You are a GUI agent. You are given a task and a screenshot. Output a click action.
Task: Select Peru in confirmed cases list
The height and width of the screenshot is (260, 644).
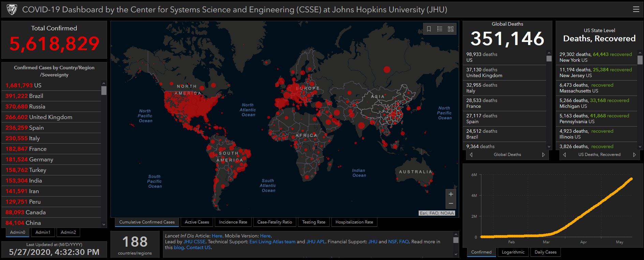[51, 202]
